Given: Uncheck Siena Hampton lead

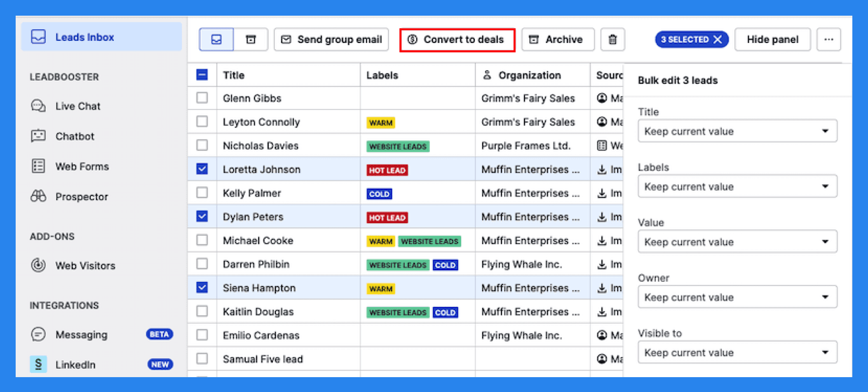Looking at the screenshot, I should click(x=202, y=287).
